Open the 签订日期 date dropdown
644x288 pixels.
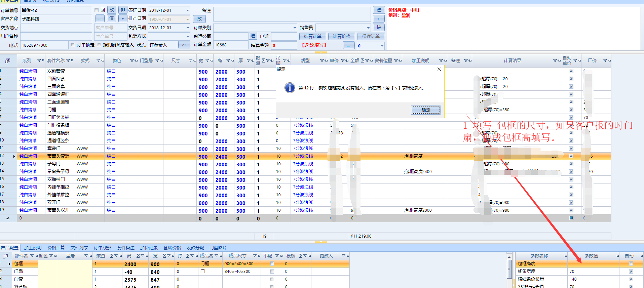point(188,10)
